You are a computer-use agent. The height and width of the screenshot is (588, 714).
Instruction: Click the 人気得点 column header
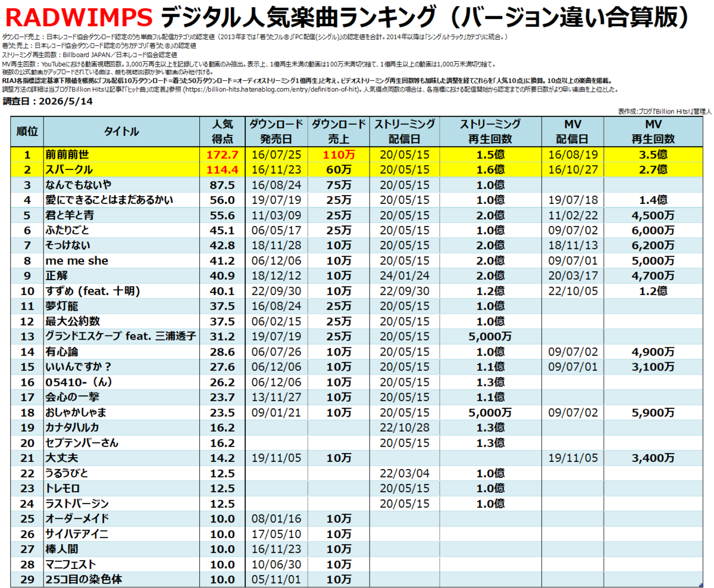[x=224, y=131]
